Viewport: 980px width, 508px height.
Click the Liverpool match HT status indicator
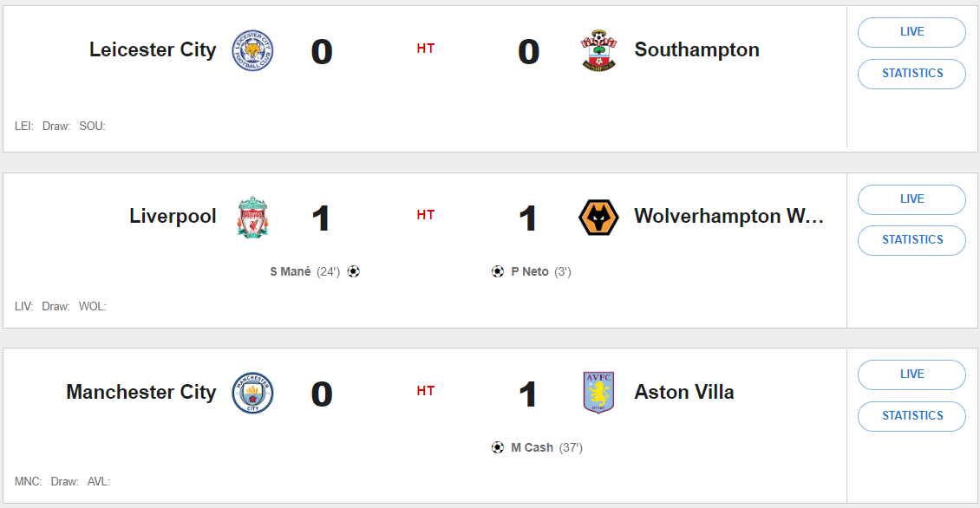425,216
